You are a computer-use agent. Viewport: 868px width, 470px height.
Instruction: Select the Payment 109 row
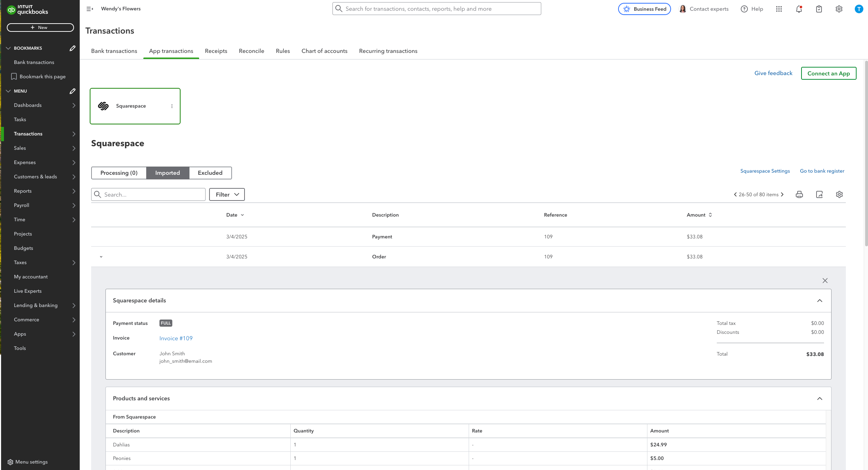468,237
